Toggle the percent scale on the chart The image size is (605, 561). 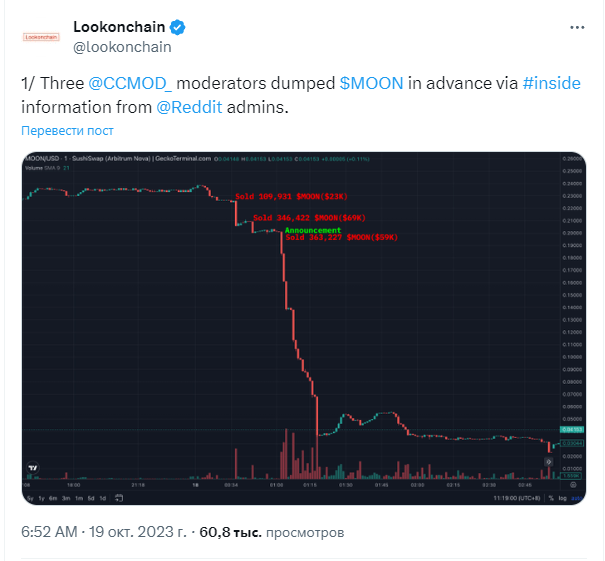[551, 498]
